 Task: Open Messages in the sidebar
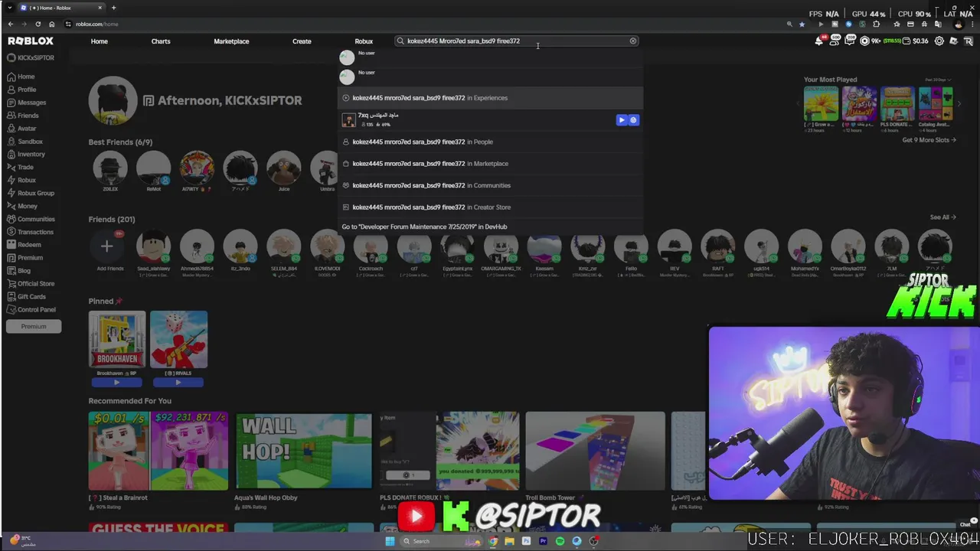click(26, 103)
